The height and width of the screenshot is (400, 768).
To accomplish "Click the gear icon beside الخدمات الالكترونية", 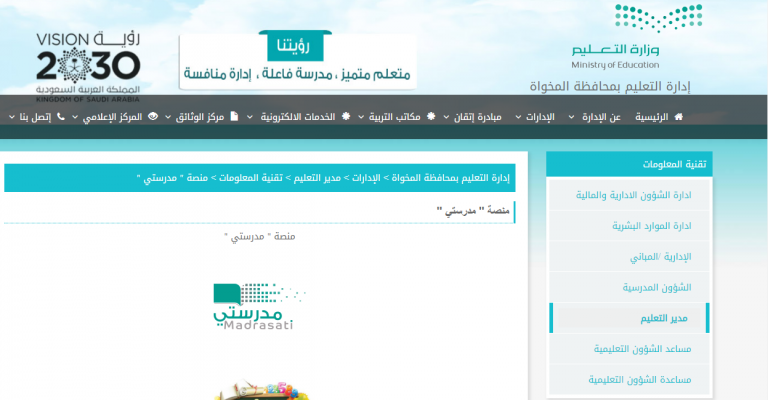I will 346,117.
